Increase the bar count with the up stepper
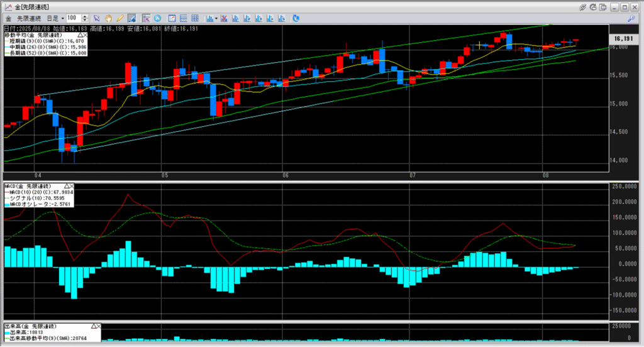644x347 pixels. 85,16
